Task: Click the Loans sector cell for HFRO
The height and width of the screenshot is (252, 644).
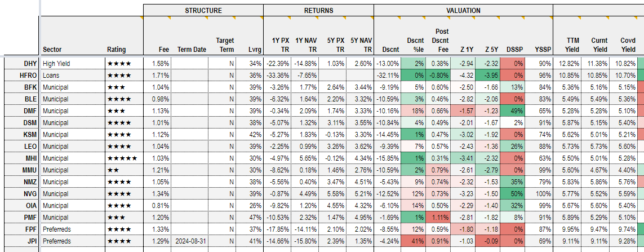Action: coord(51,75)
